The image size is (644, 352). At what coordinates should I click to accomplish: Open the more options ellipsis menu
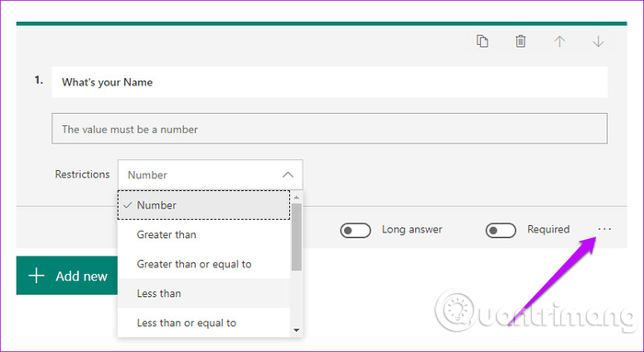[604, 229]
